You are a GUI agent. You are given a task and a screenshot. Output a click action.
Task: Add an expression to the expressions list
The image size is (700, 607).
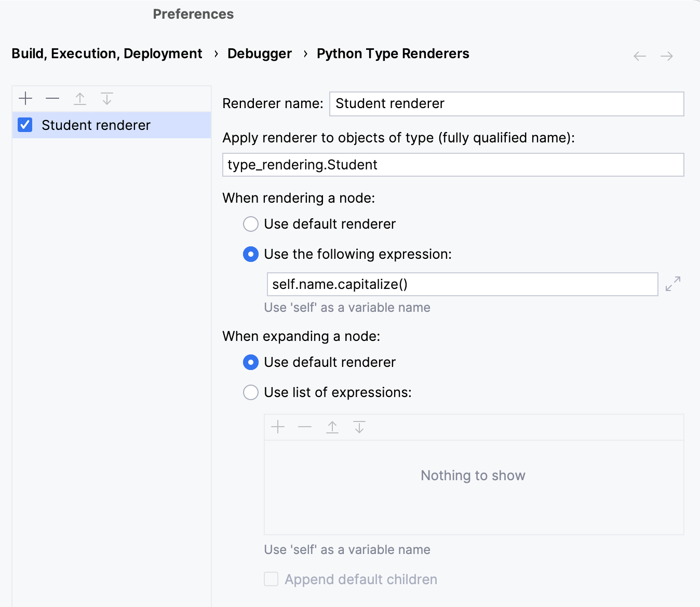pos(278,427)
